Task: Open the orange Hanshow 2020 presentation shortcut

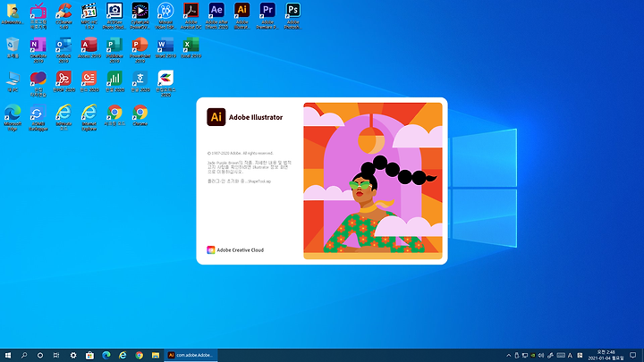Action: pos(89,80)
